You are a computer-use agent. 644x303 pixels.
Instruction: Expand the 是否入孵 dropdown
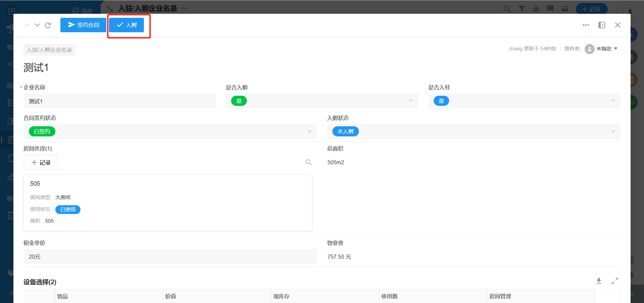click(411, 101)
